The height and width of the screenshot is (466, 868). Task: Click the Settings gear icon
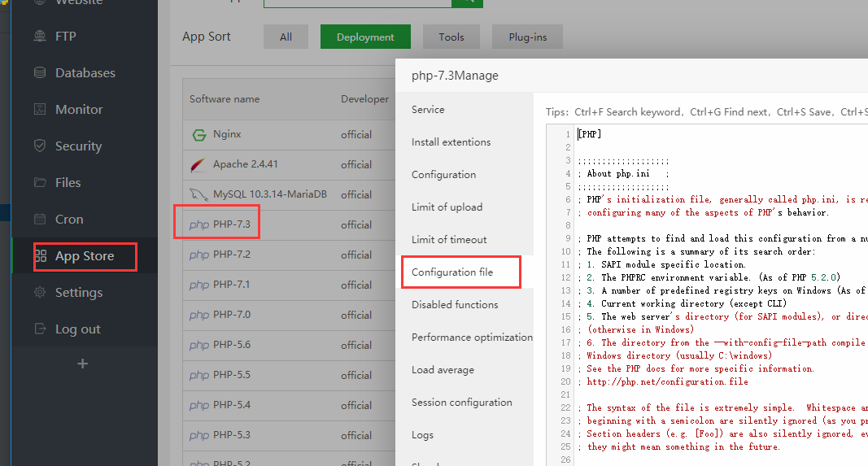pyautogui.click(x=40, y=293)
